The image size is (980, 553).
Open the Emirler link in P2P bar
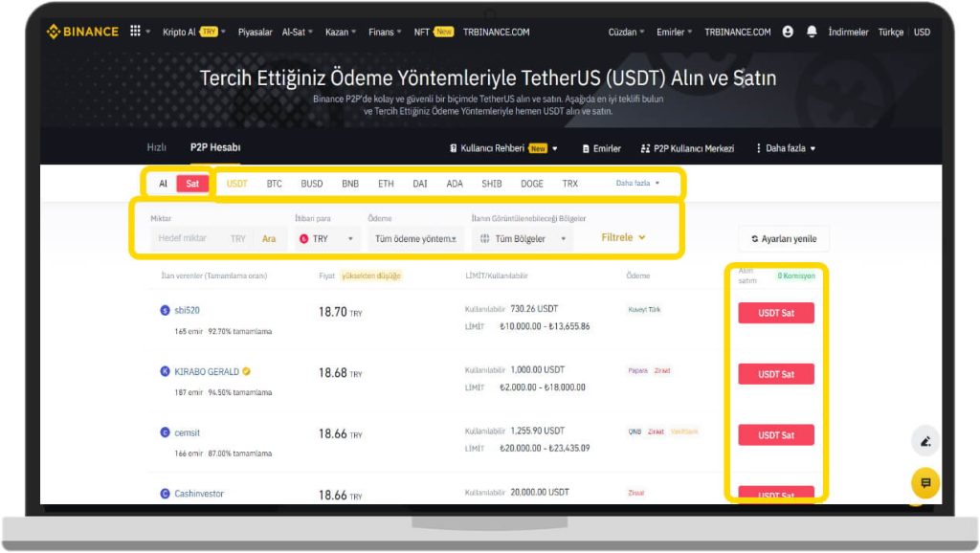coord(601,148)
